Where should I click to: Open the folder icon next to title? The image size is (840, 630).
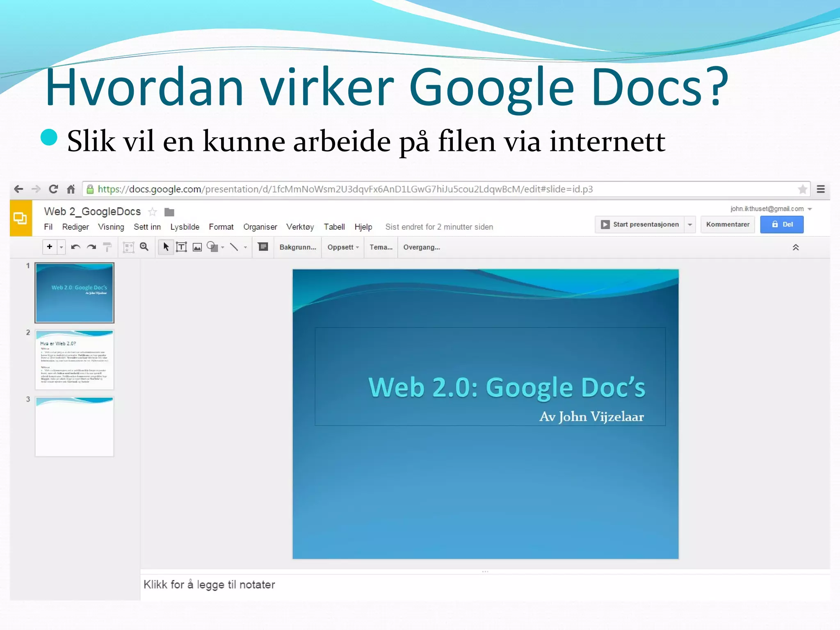[169, 212]
